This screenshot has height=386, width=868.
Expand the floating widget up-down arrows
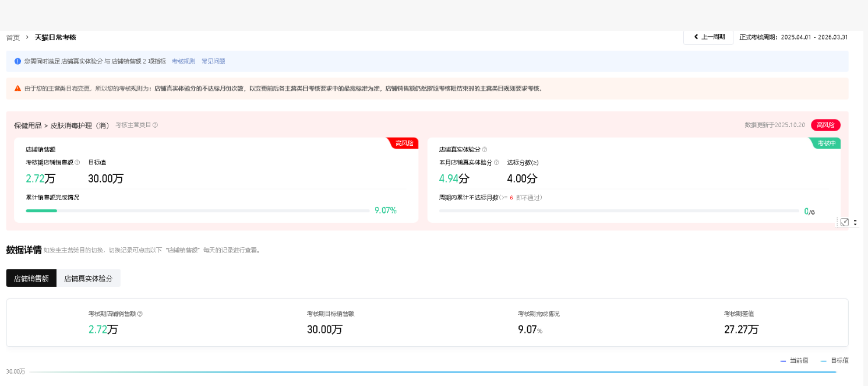click(x=855, y=222)
